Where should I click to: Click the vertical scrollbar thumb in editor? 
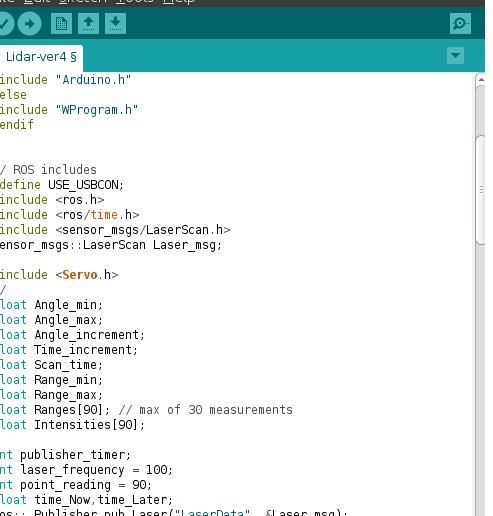click(481, 190)
